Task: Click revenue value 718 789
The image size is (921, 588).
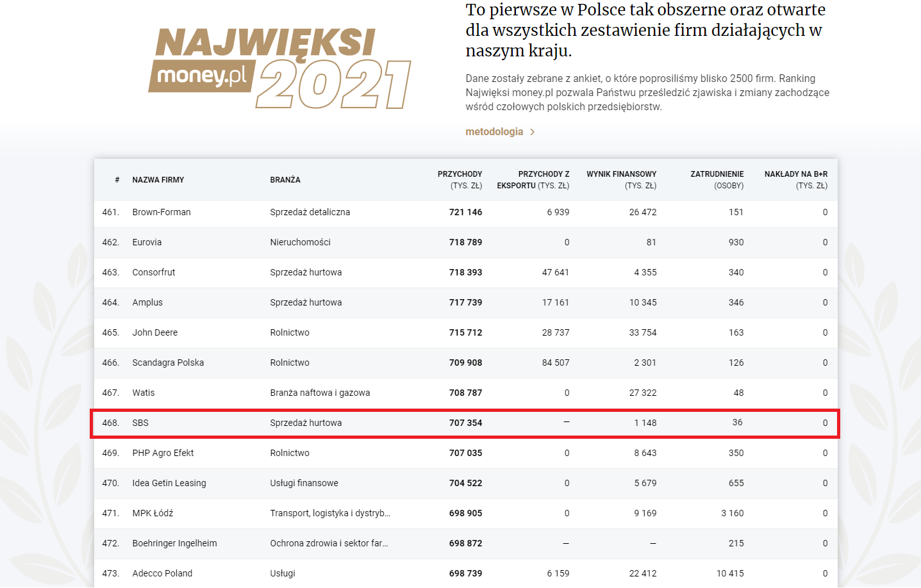Action: click(465, 242)
